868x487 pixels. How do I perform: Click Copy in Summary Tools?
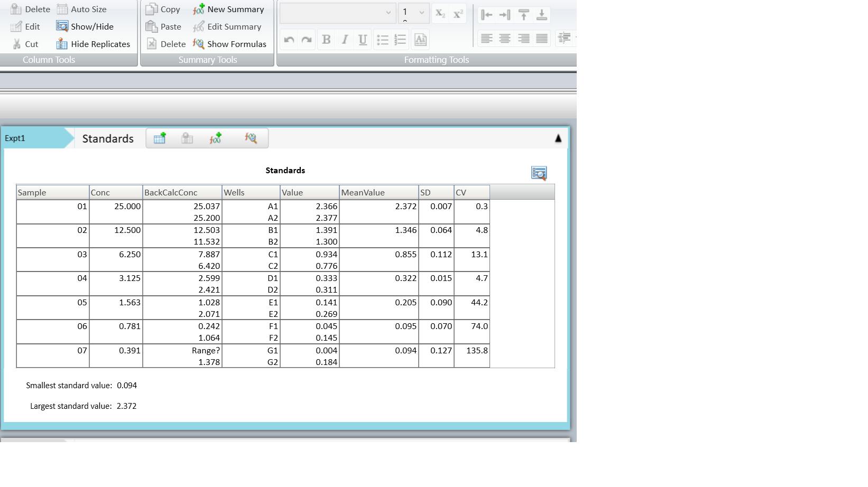[x=163, y=9]
